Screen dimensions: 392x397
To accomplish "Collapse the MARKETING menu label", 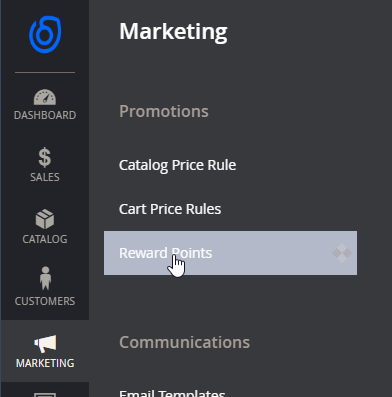I will tap(45, 363).
